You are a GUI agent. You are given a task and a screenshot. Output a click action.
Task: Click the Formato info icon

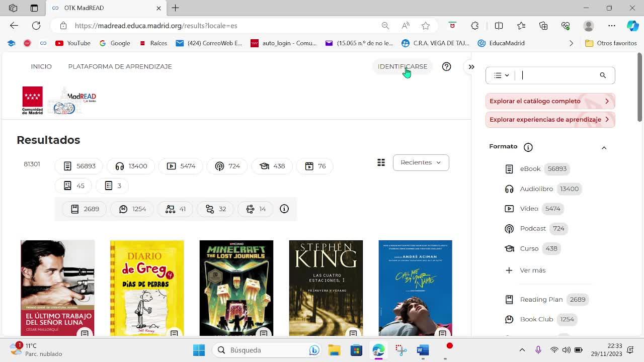tap(528, 147)
